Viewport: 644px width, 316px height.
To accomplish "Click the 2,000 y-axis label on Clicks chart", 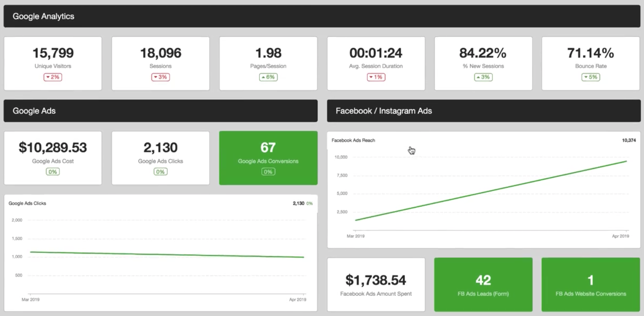I will coord(17,220).
